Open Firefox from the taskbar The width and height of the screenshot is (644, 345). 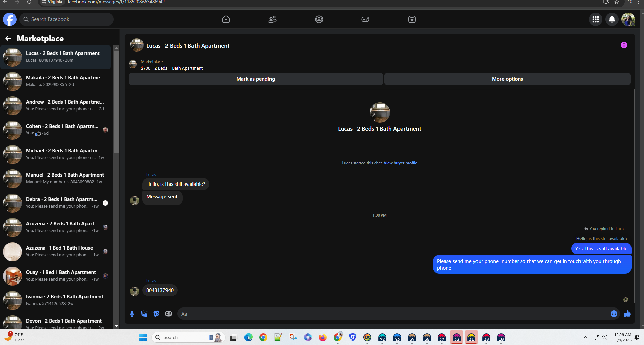click(x=323, y=337)
